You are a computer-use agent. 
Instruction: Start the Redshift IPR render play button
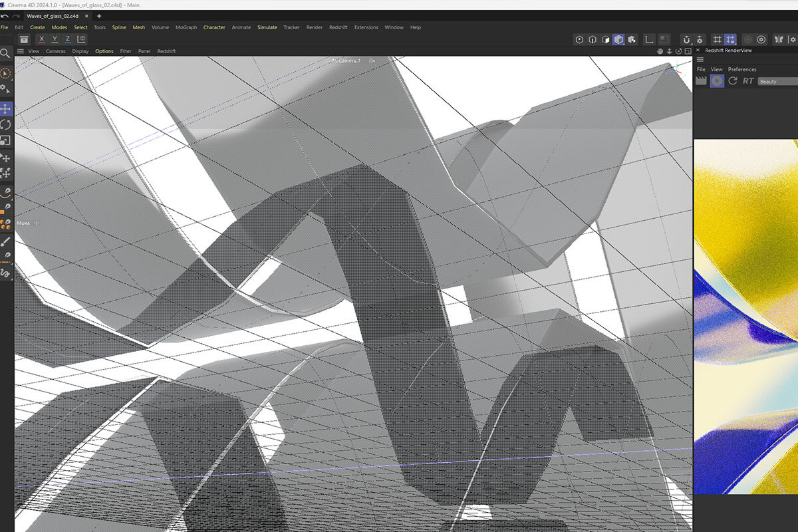pyautogui.click(x=717, y=80)
